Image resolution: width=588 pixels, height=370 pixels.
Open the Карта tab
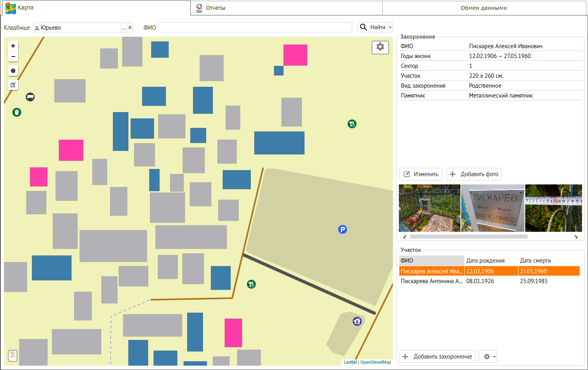(x=96, y=8)
